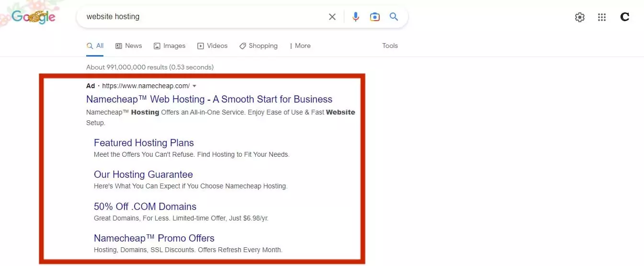
Task: Open the Google apps grid icon
Action: [x=602, y=17]
